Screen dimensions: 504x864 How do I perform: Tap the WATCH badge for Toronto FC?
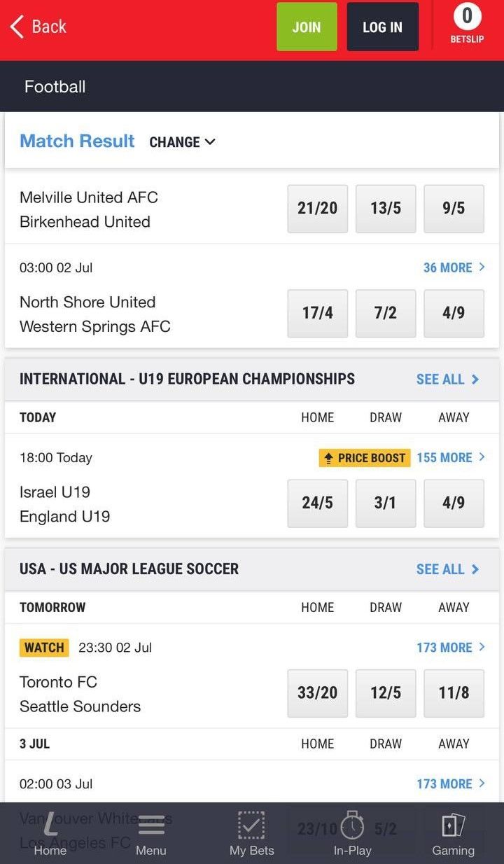pos(44,648)
